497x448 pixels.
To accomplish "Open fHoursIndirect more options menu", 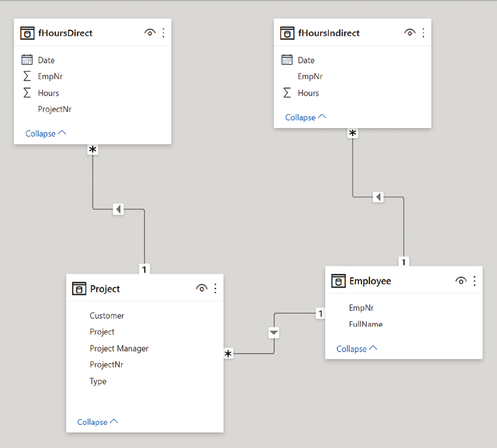I will tap(424, 33).
